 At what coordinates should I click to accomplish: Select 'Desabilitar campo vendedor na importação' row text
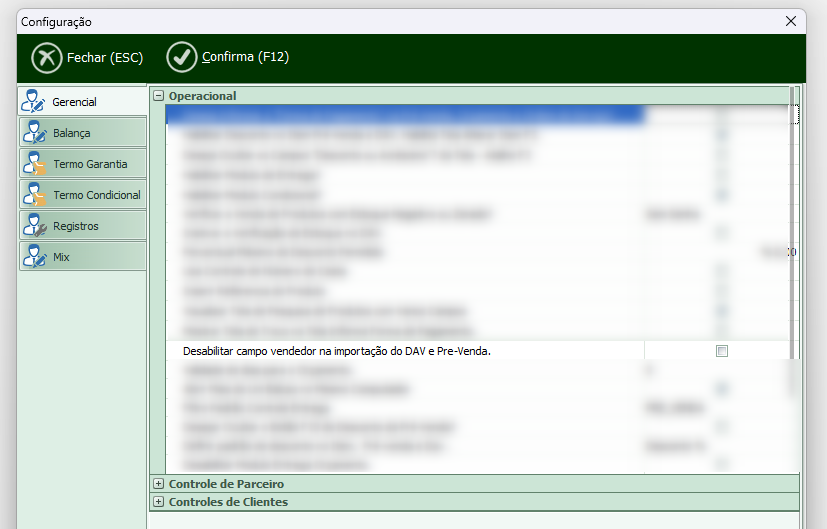click(336, 351)
